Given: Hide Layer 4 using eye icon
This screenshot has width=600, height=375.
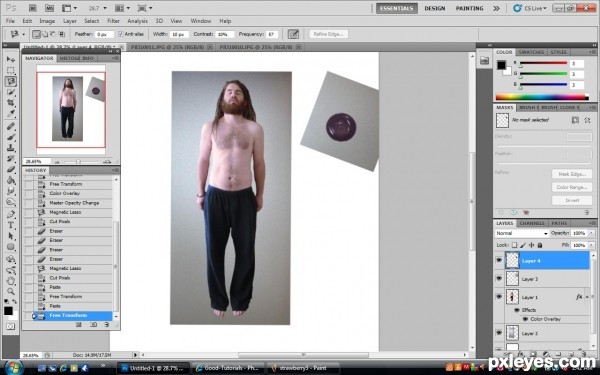Looking at the screenshot, I should point(499,260).
